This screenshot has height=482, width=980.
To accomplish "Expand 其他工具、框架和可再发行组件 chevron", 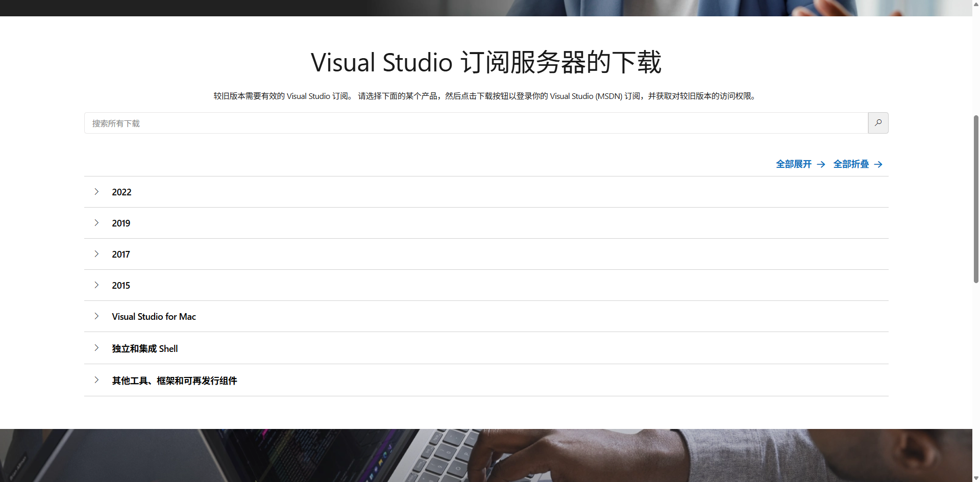I will point(96,380).
